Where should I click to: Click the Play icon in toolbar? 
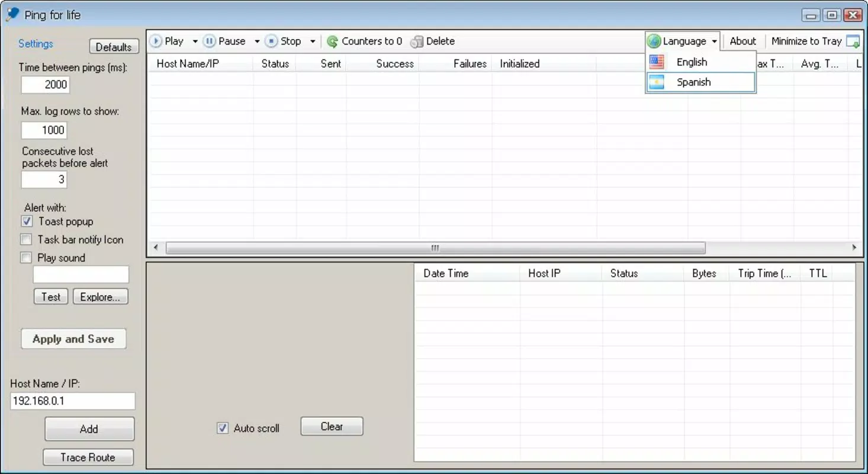click(x=156, y=41)
